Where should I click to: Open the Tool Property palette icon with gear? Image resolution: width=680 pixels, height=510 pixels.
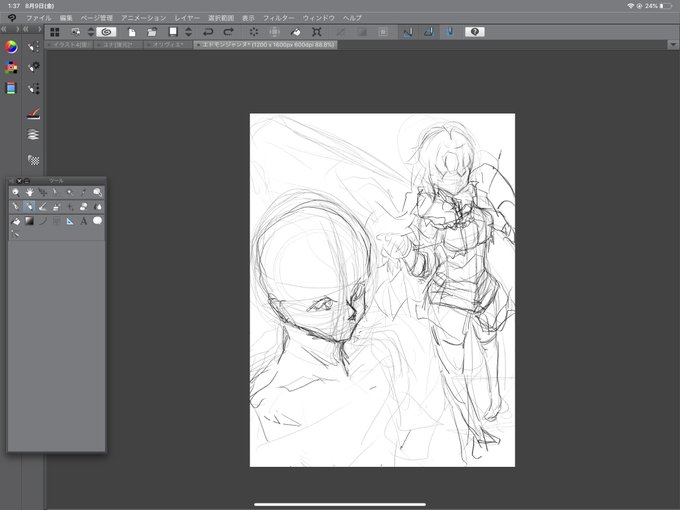(33, 67)
